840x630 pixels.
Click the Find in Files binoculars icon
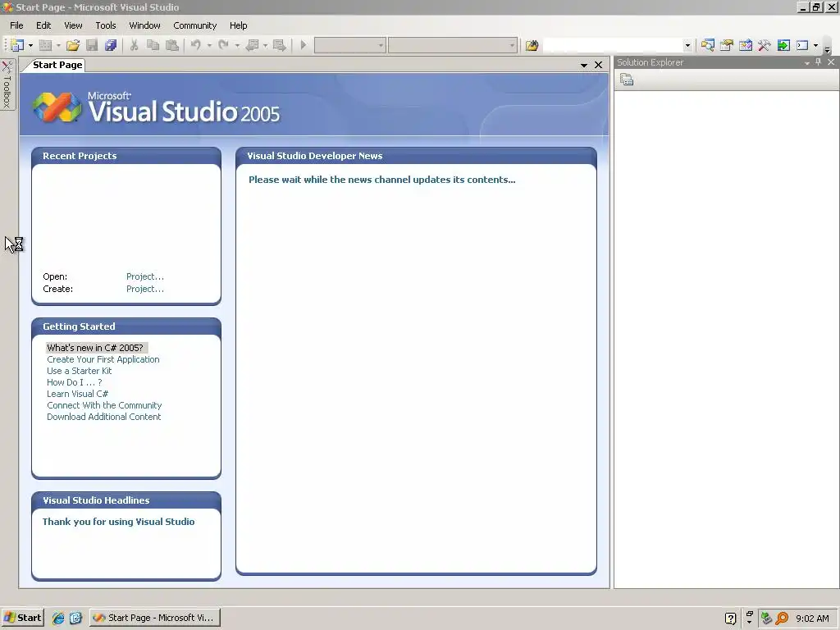click(x=532, y=46)
